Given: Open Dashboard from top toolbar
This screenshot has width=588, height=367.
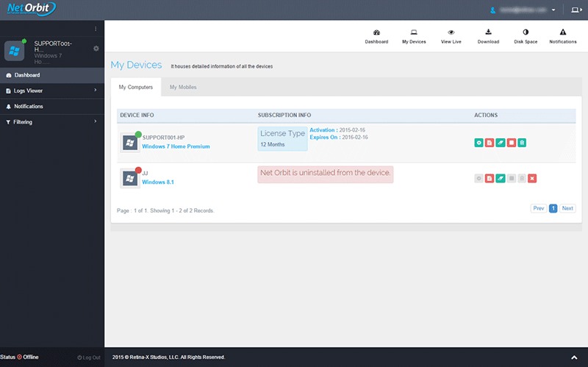Looking at the screenshot, I should (x=376, y=36).
